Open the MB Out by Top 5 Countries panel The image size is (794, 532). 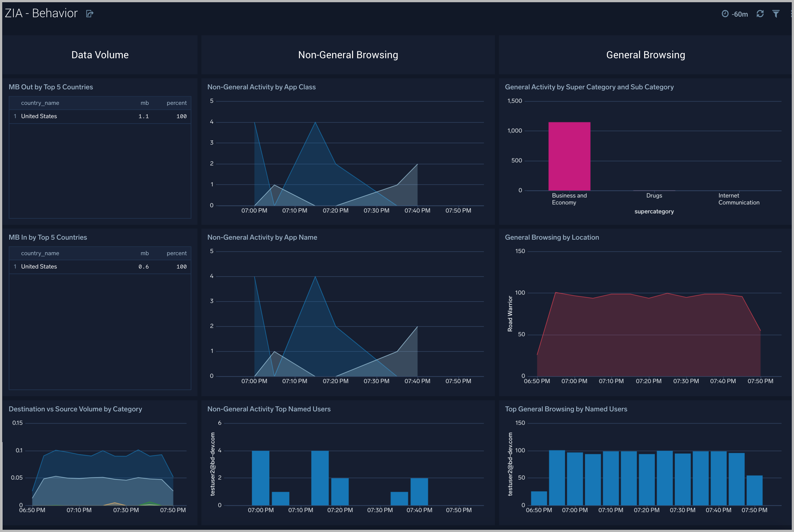coord(50,87)
